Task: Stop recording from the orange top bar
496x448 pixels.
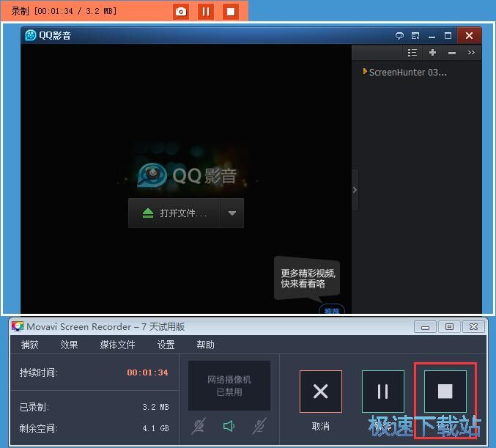Action: click(231, 12)
